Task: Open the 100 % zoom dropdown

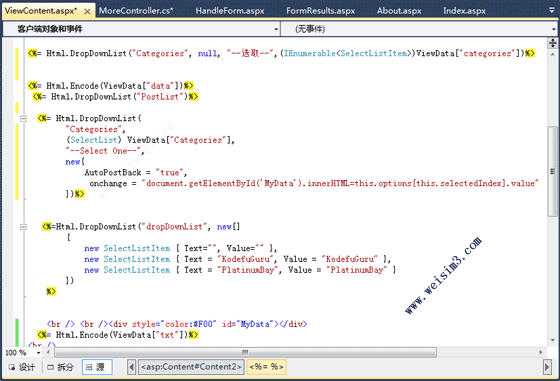Action: (38, 353)
